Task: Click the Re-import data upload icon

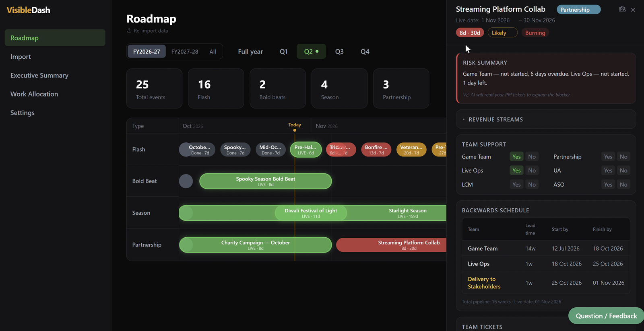Action: click(x=129, y=31)
